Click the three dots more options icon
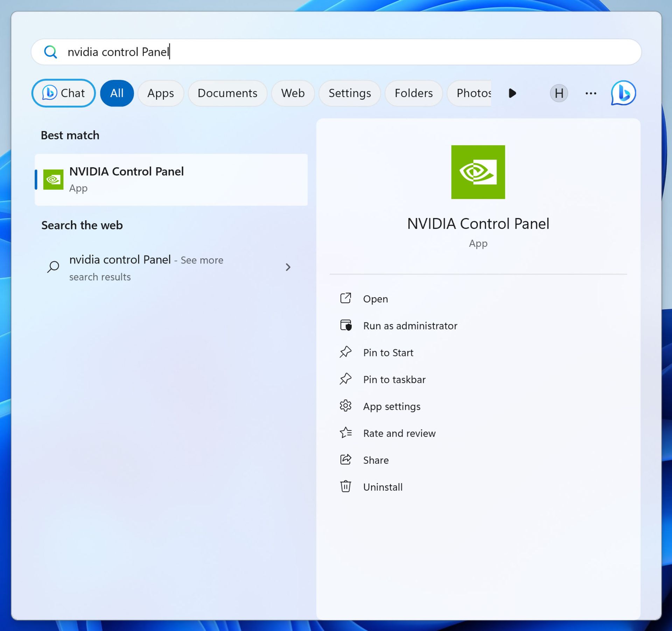The height and width of the screenshot is (631, 672). [591, 92]
